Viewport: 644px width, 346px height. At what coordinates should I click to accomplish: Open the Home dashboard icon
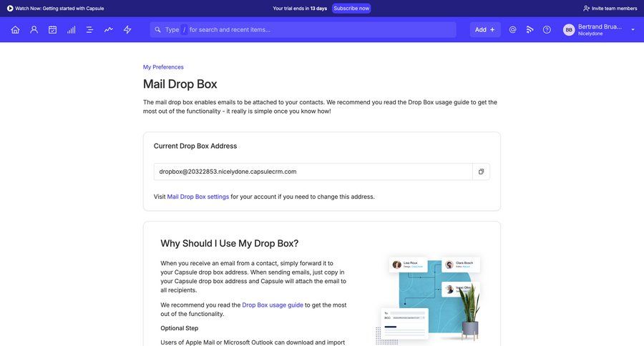[x=15, y=29]
